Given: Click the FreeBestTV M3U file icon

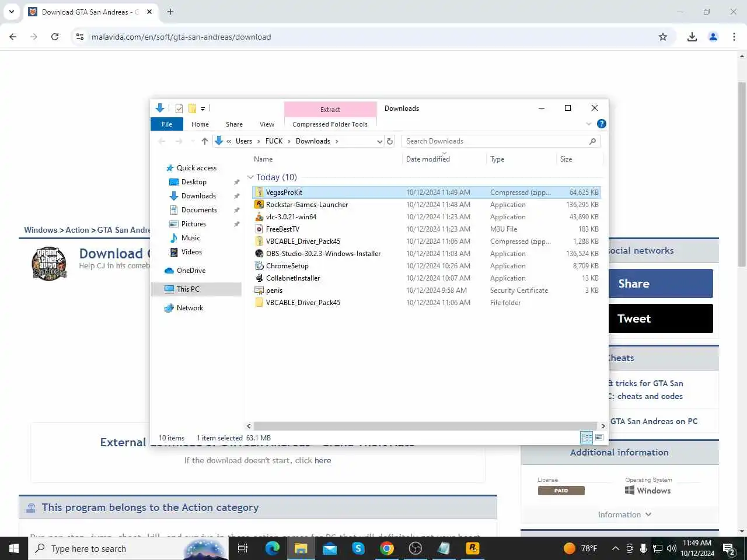Looking at the screenshot, I should tap(259, 229).
